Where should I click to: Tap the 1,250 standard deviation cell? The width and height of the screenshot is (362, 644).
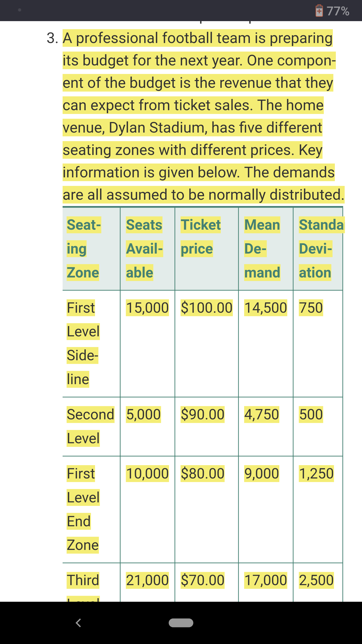(316, 473)
